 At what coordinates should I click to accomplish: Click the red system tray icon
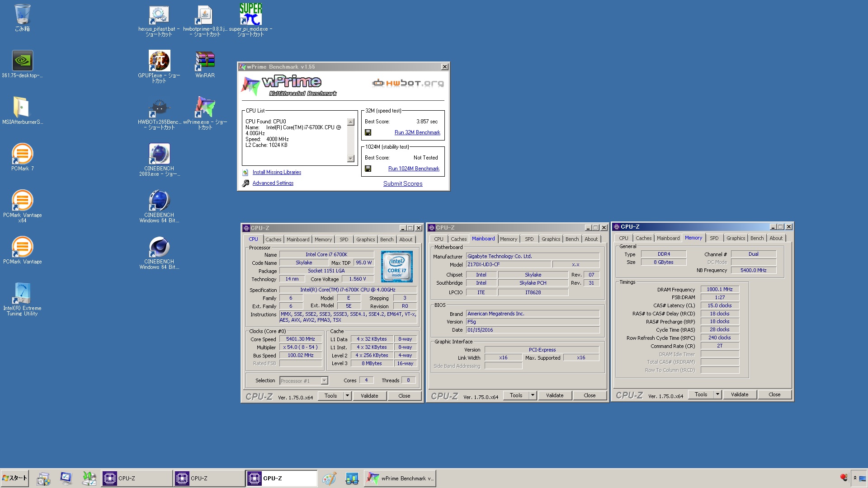843,478
